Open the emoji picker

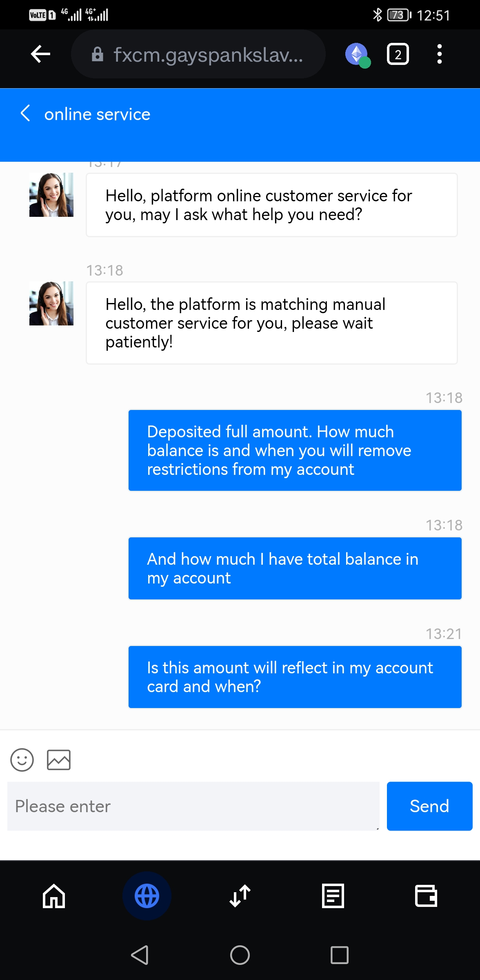click(x=22, y=759)
